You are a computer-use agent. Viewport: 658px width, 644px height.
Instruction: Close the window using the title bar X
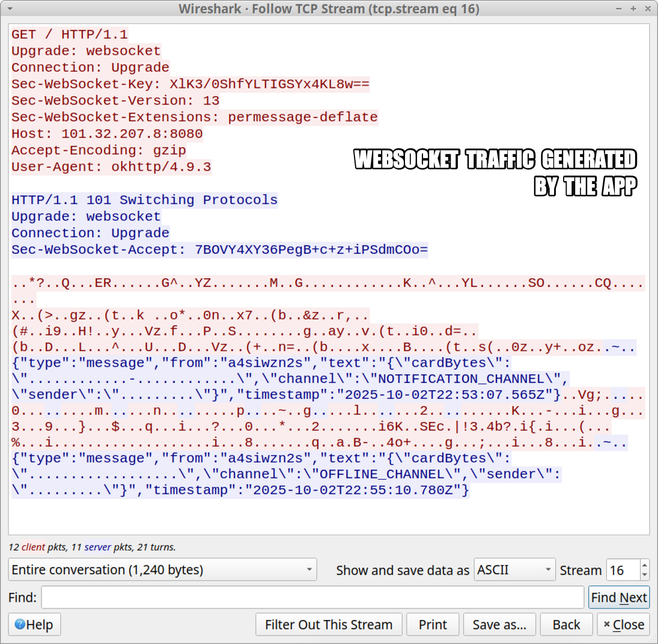click(647, 9)
